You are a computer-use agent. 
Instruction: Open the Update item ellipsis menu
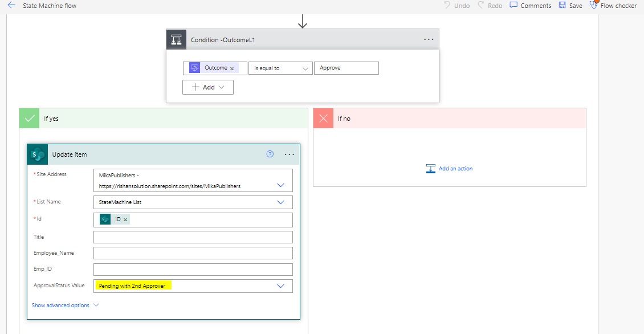click(289, 154)
